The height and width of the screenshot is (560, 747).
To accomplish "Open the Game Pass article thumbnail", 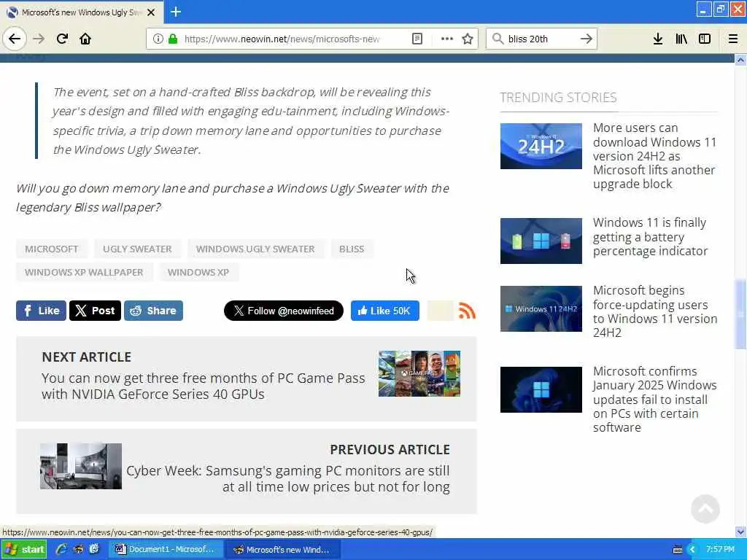I will point(419,374).
